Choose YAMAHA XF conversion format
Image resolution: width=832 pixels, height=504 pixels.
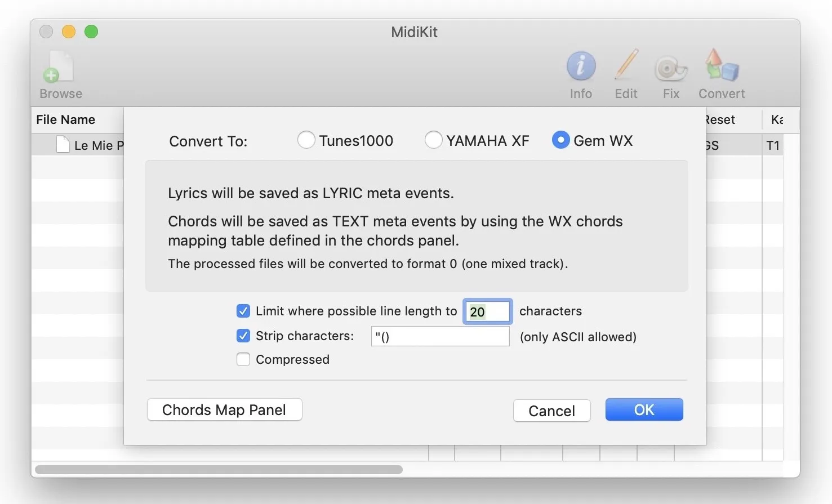pyautogui.click(x=433, y=140)
